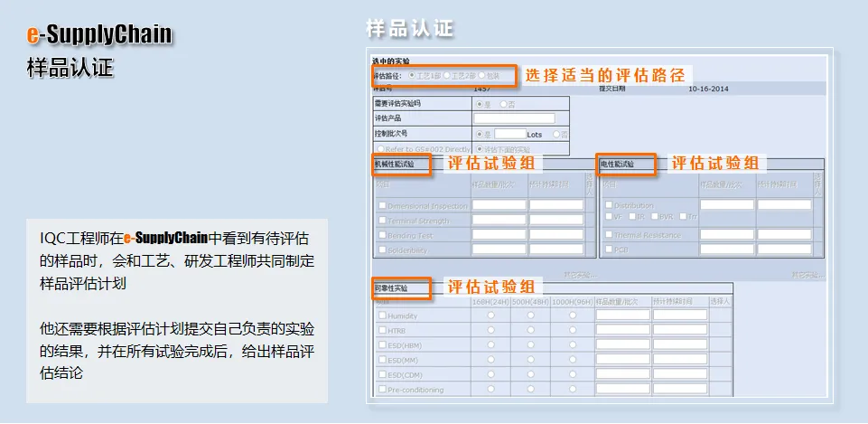Check the Pre-conditioning checkbox

[382, 389]
